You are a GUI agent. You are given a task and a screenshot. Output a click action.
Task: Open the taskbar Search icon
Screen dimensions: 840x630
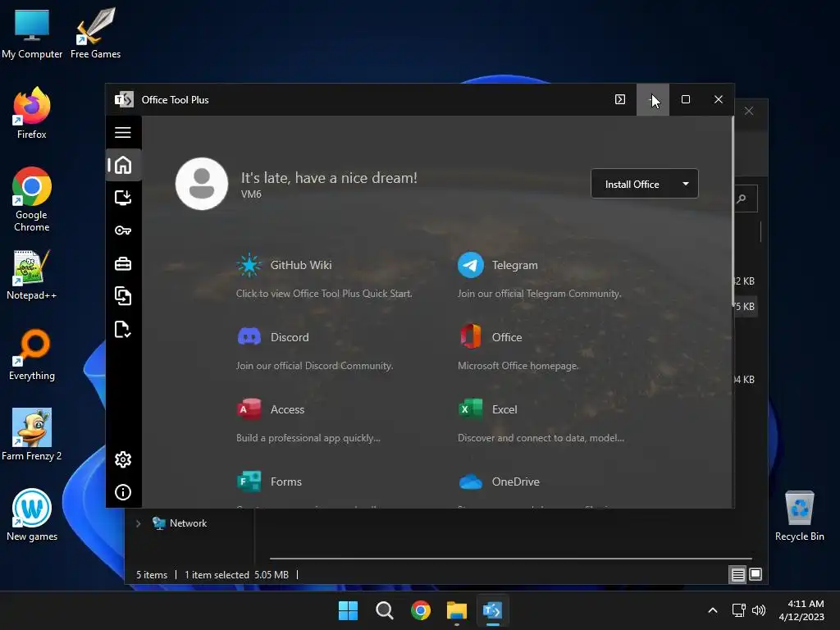[x=385, y=610]
